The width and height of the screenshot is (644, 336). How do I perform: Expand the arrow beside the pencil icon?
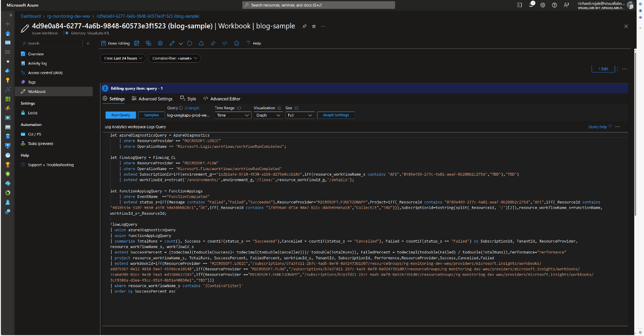click(181, 43)
